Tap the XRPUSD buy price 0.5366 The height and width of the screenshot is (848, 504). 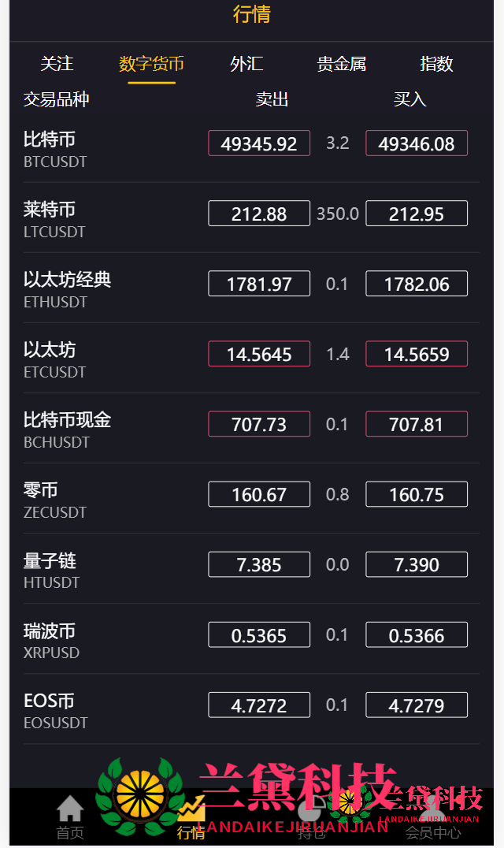[417, 634]
